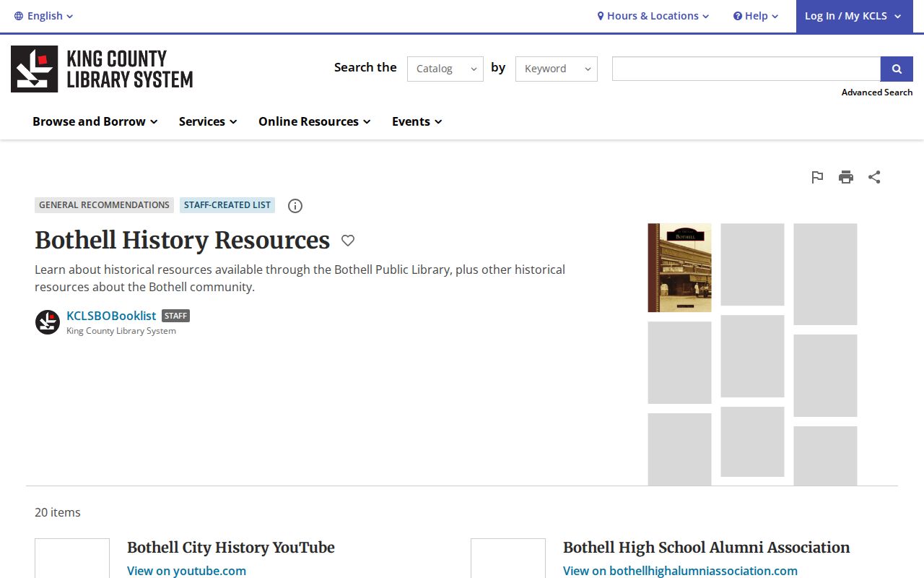Follow View on bothellhighalumniassociation.com link
Image resolution: width=924 pixels, height=578 pixels.
pyautogui.click(x=680, y=571)
